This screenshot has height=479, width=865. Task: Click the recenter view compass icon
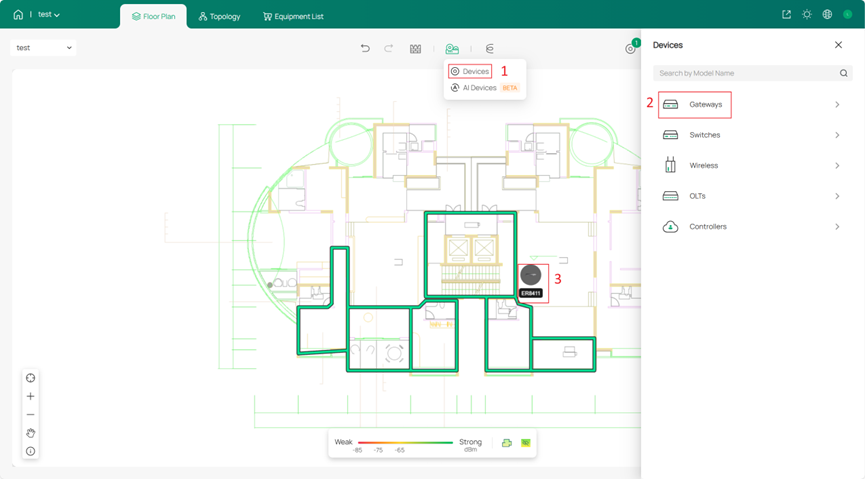(30, 378)
